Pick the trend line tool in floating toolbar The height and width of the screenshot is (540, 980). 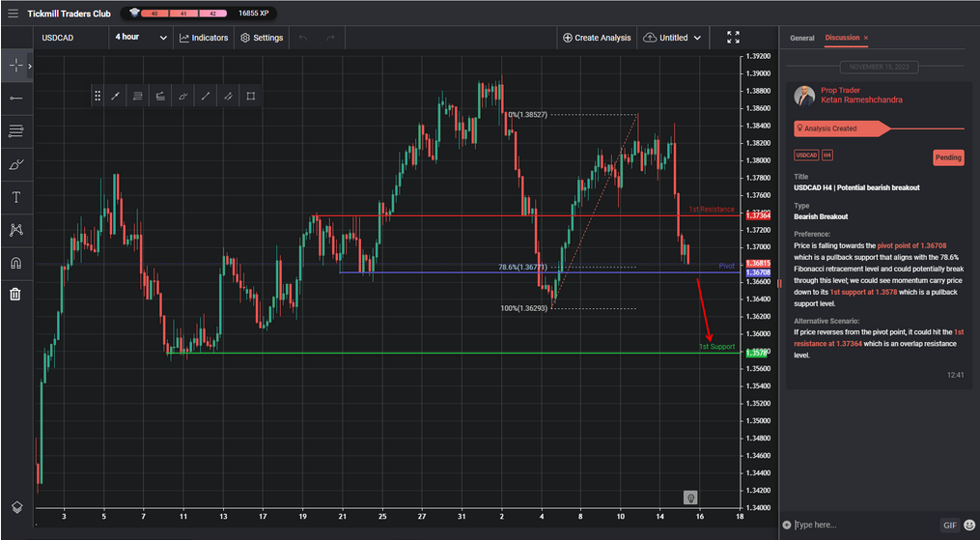[x=116, y=97]
